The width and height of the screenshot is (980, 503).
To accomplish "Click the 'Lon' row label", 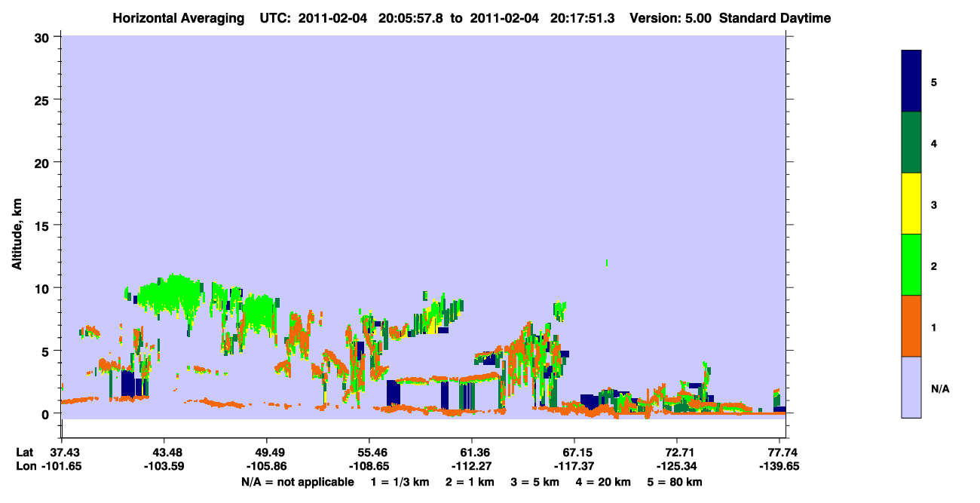I will [26, 466].
